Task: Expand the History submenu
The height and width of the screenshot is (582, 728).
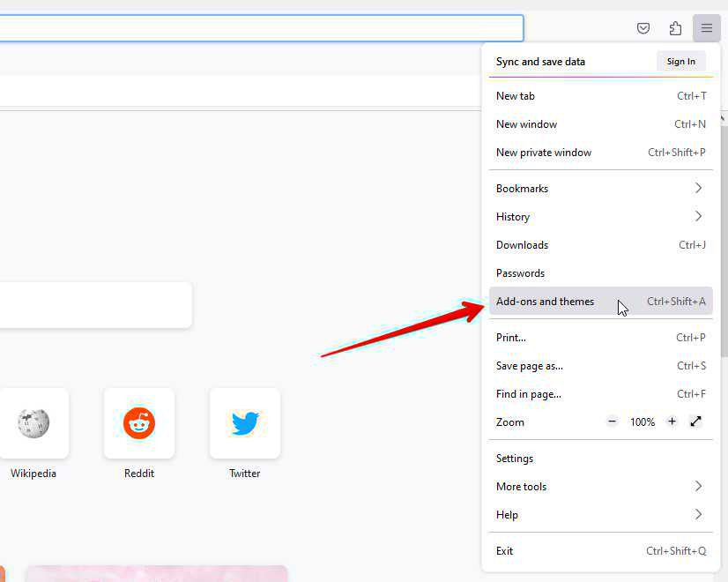Action: pyautogui.click(x=600, y=217)
